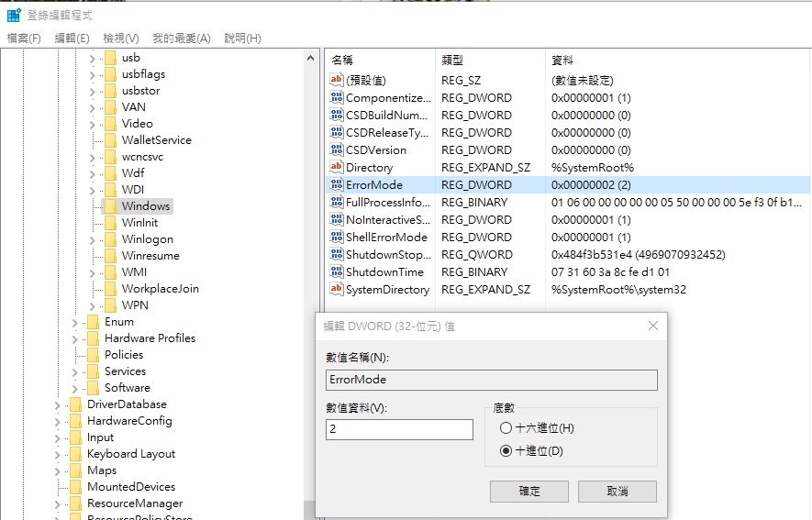Open the 檔案(F) menu
The height and width of the screenshot is (520, 812).
coord(24,38)
